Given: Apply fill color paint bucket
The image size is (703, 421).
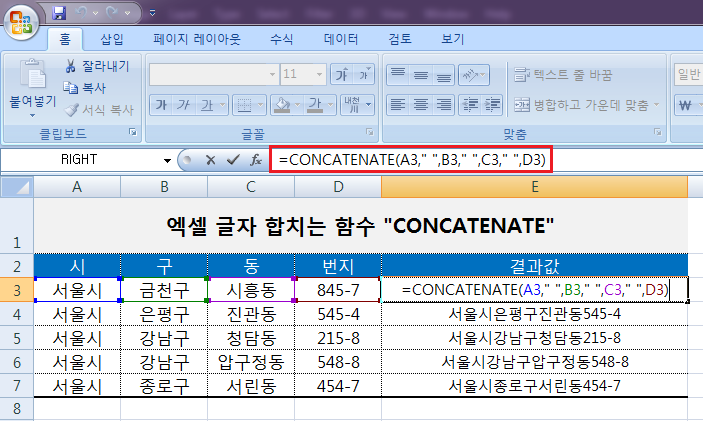Looking at the screenshot, I should click(282, 105).
